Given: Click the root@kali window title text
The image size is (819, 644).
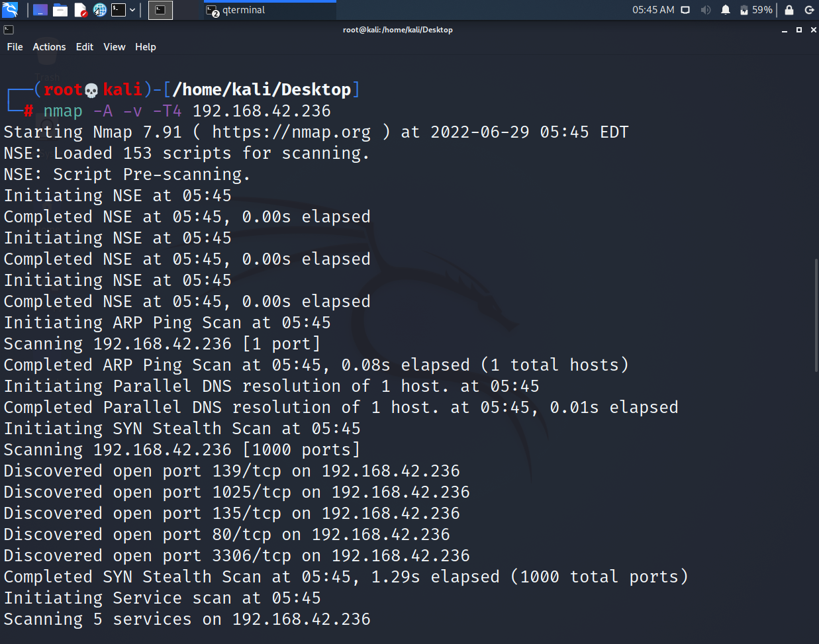Looking at the screenshot, I should (x=398, y=30).
